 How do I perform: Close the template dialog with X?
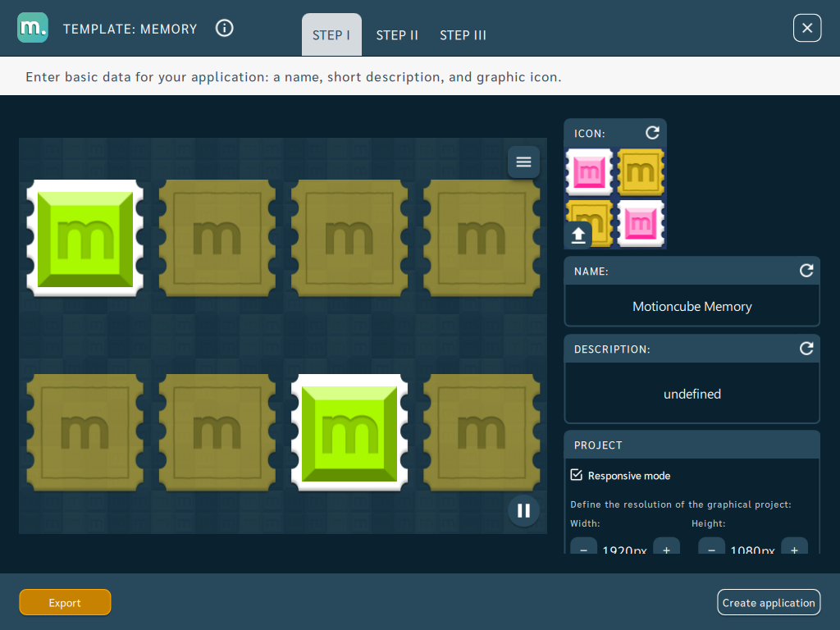(807, 28)
